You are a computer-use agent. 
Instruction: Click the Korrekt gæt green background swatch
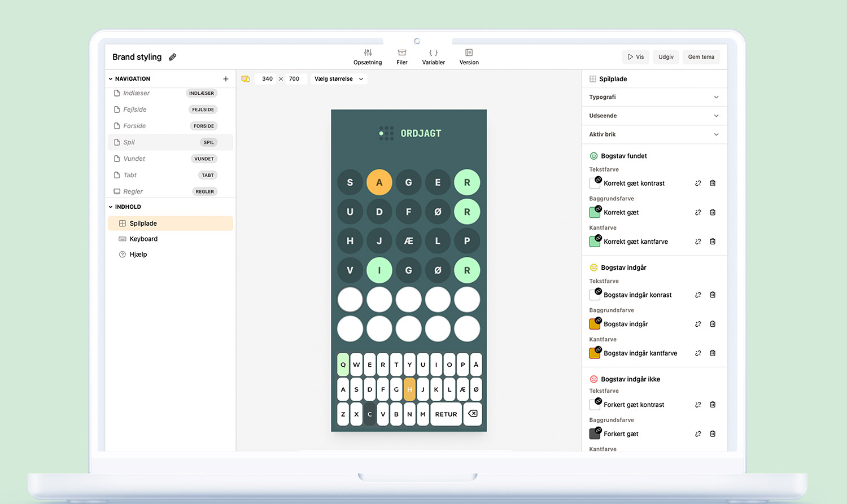click(595, 212)
